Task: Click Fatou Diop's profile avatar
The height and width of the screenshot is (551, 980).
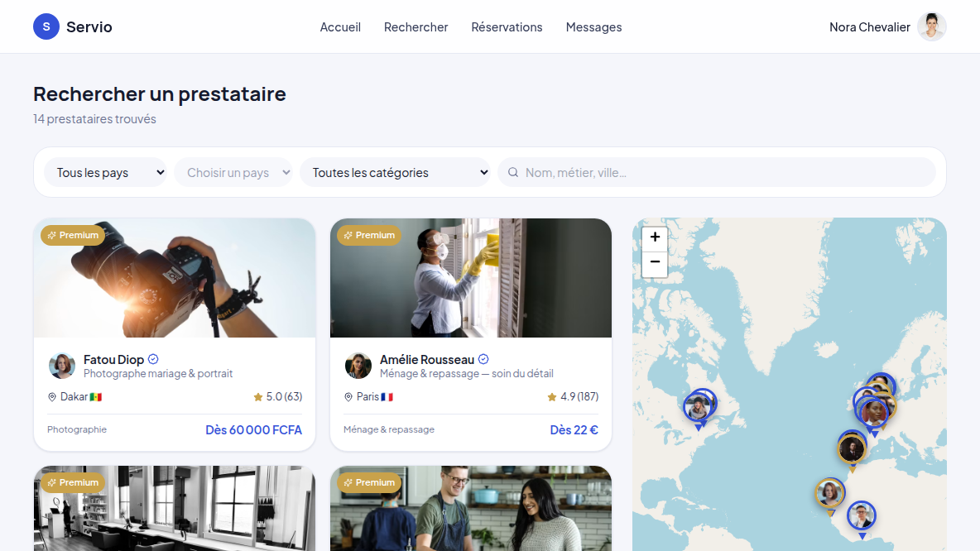Action: (x=62, y=366)
